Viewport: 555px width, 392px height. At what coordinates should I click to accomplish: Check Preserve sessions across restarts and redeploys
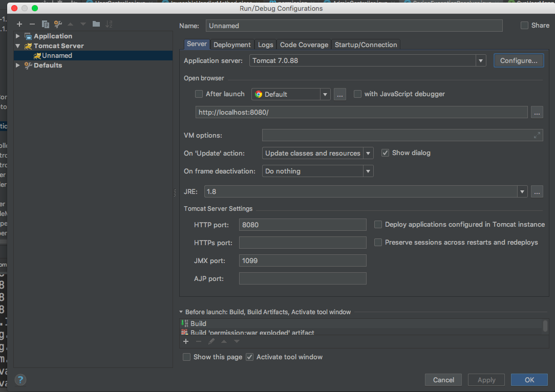pos(378,243)
